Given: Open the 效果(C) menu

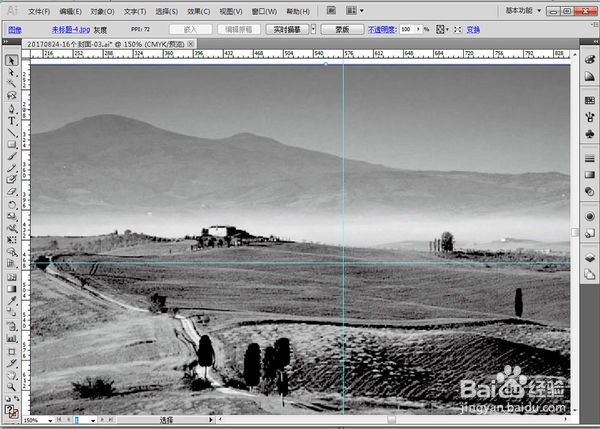Looking at the screenshot, I should click(199, 11).
